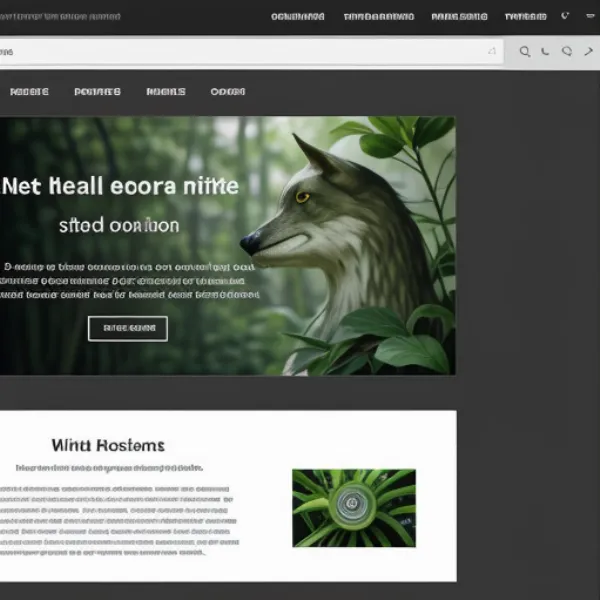600x600 pixels.
Task: Select the first item in the lower site menu
Action: pos(29,92)
